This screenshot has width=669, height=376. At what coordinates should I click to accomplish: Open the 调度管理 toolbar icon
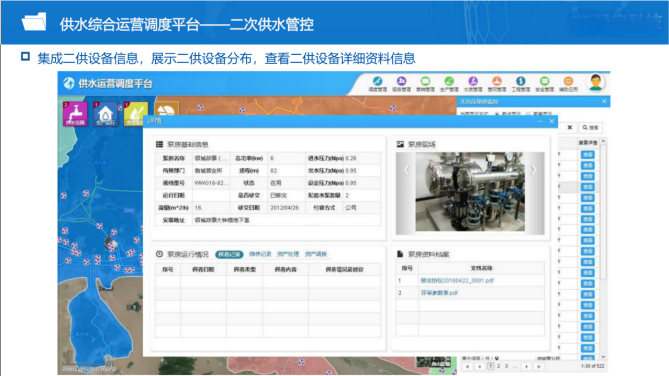[x=378, y=84]
